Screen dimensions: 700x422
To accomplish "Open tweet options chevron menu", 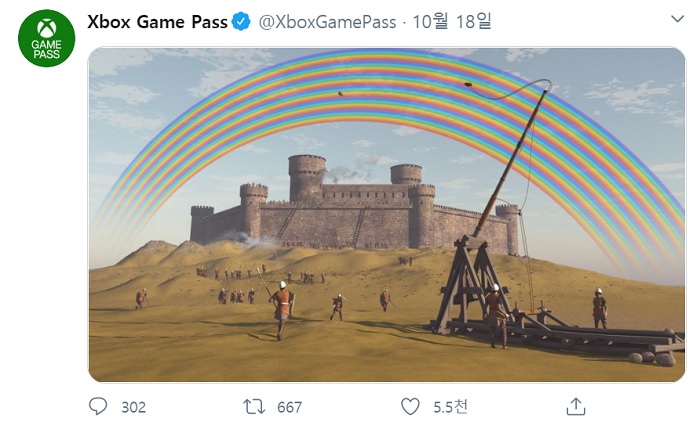I will pyautogui.click(x=677, y=19).
